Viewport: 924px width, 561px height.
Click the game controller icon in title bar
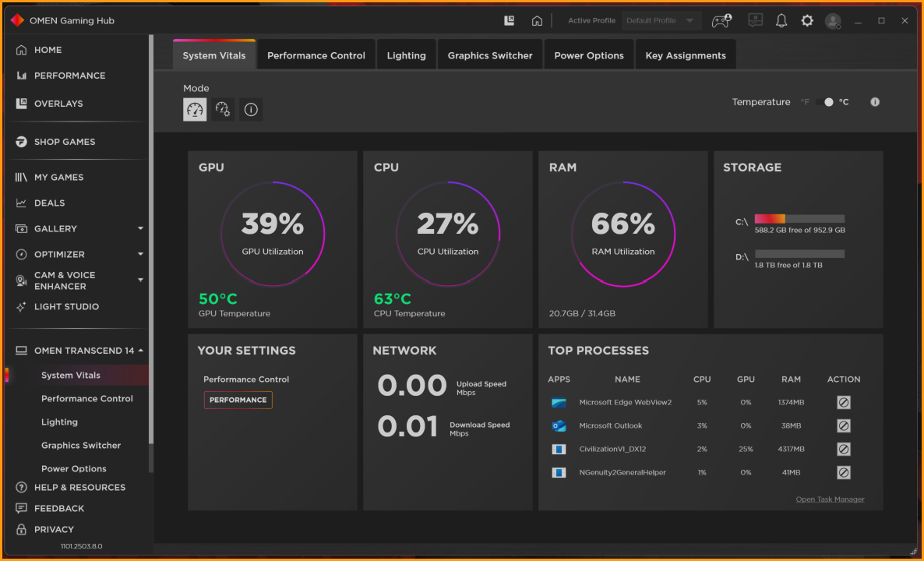click(721, 21)
